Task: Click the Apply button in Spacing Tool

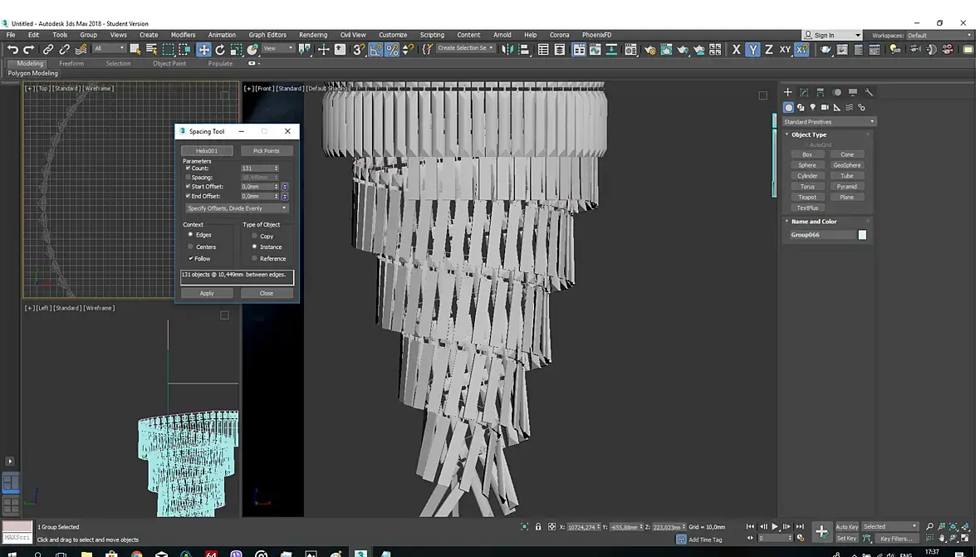Action: [207, 293]
